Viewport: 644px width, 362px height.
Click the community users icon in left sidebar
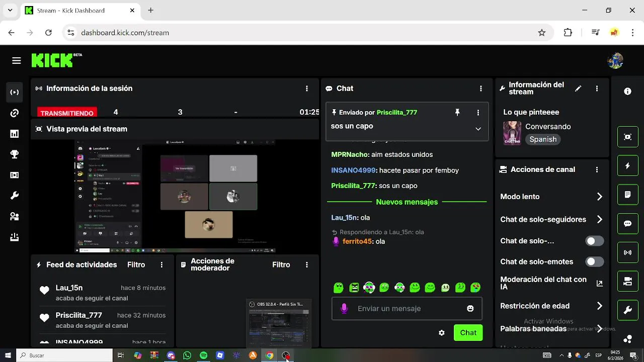[15, 216]
